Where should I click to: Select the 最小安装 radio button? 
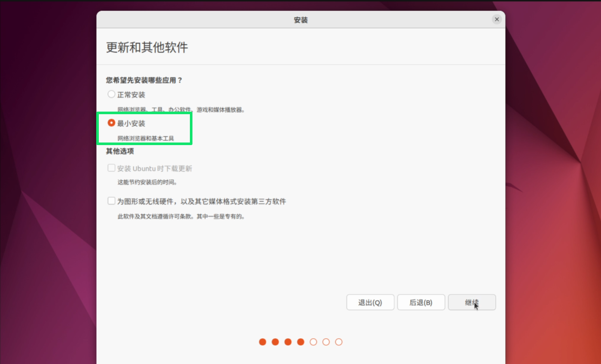click(x=111, y=123)
